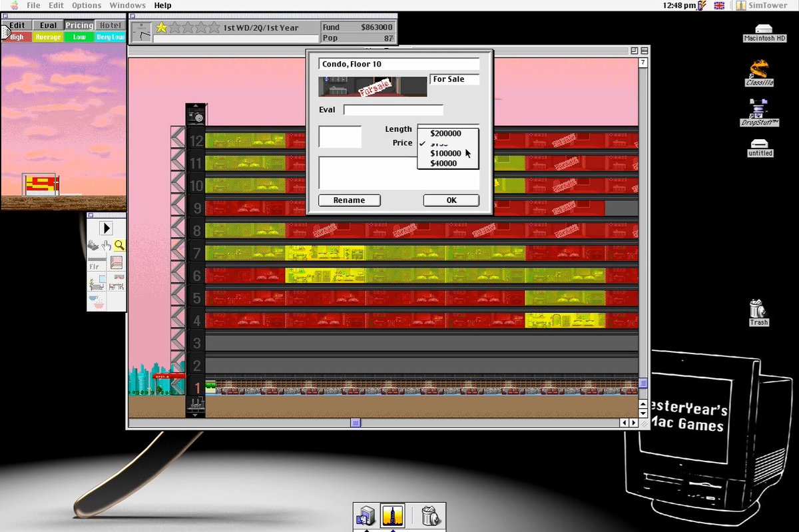The width and height of the screenshot is (799, 532).
Task: Click the vertical scrollbar thumb of tower window
Action: click(x=643, y=384)
